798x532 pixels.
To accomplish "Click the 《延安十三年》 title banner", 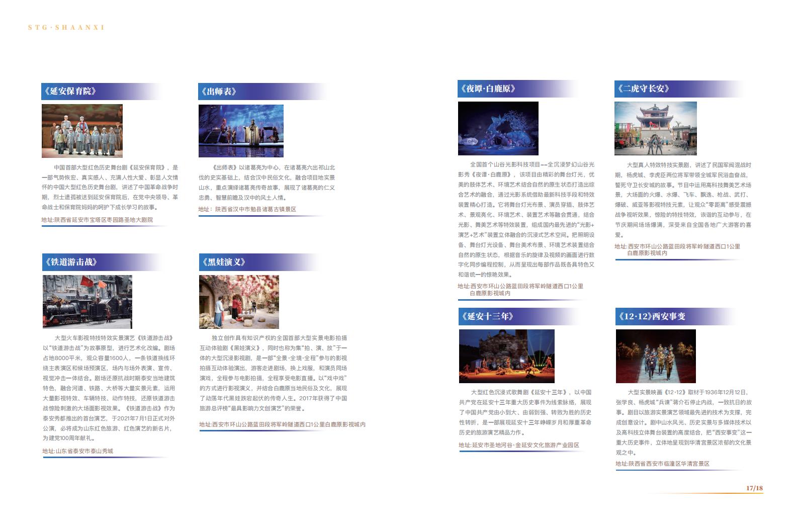I will (520, 316).
